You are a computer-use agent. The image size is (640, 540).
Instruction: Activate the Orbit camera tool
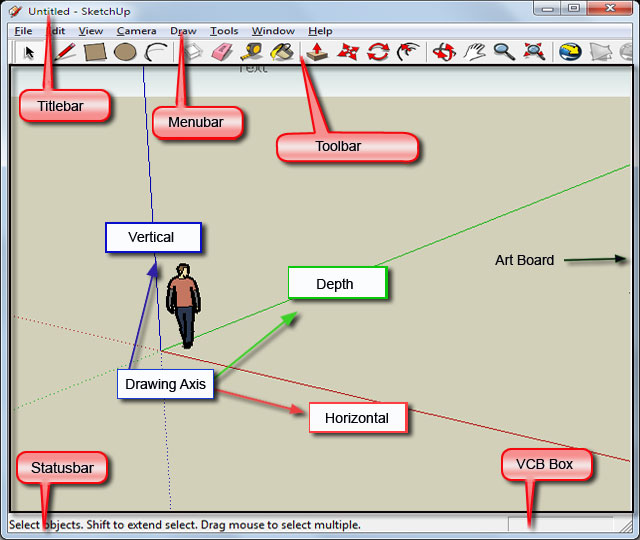coord(444,52)
